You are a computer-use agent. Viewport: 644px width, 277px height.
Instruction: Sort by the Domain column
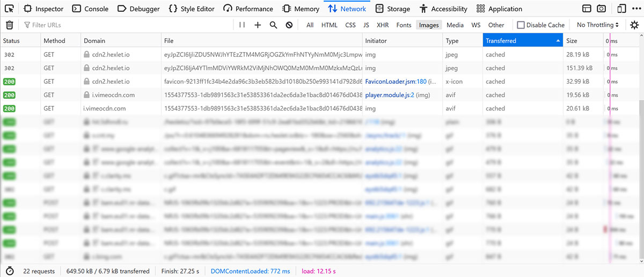click(x=121, y=41)
